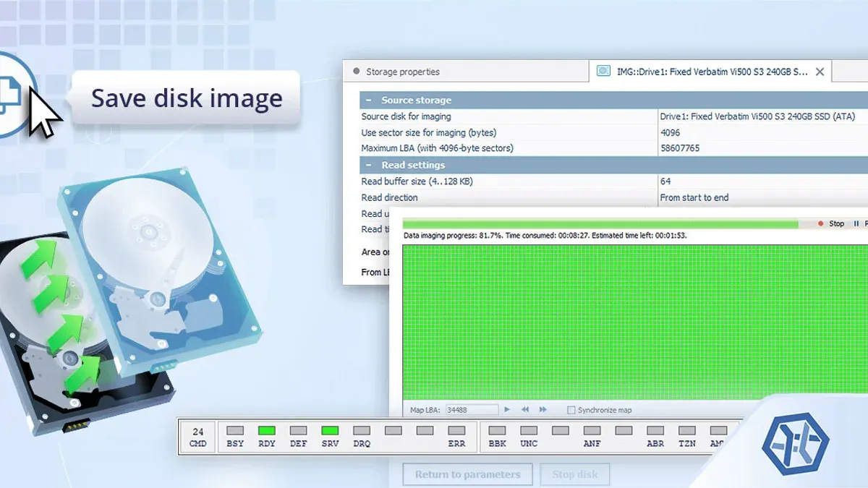868x488 pixels.
Task: Select the 'Read buffer size (4..128 KB)' row
Action: [613, 181]
